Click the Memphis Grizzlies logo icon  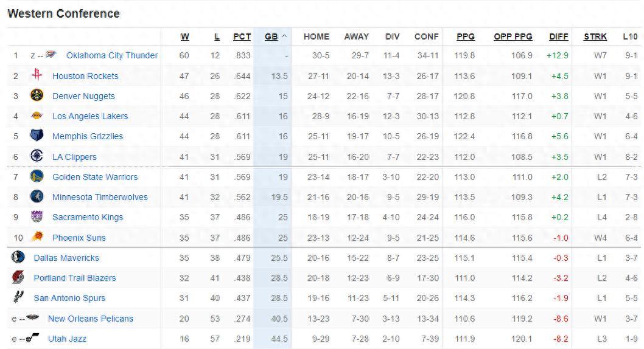[37, 136]
